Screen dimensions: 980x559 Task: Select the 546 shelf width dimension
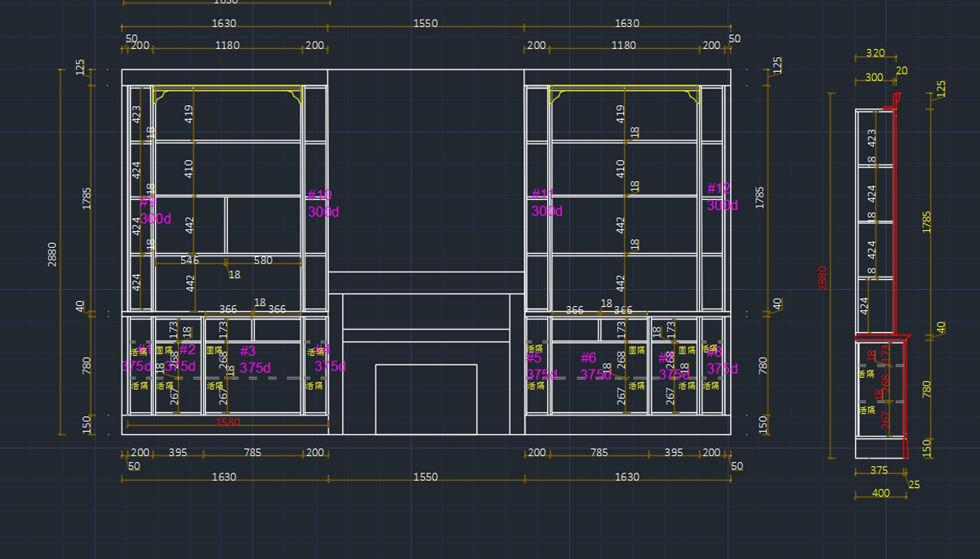tap(189, 260)
